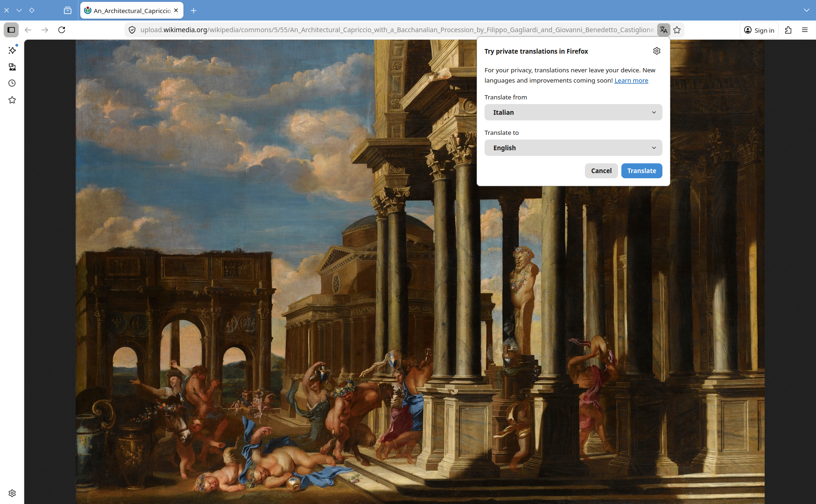The image size is (816, 504).
Task: Open the list all tabs chevron
Action: (x=806, y=10)
